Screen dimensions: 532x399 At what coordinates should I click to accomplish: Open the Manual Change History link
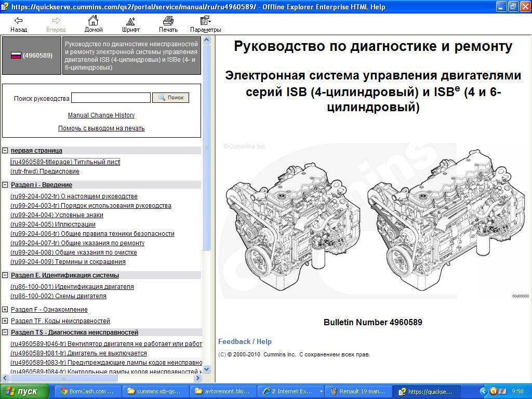101,115
